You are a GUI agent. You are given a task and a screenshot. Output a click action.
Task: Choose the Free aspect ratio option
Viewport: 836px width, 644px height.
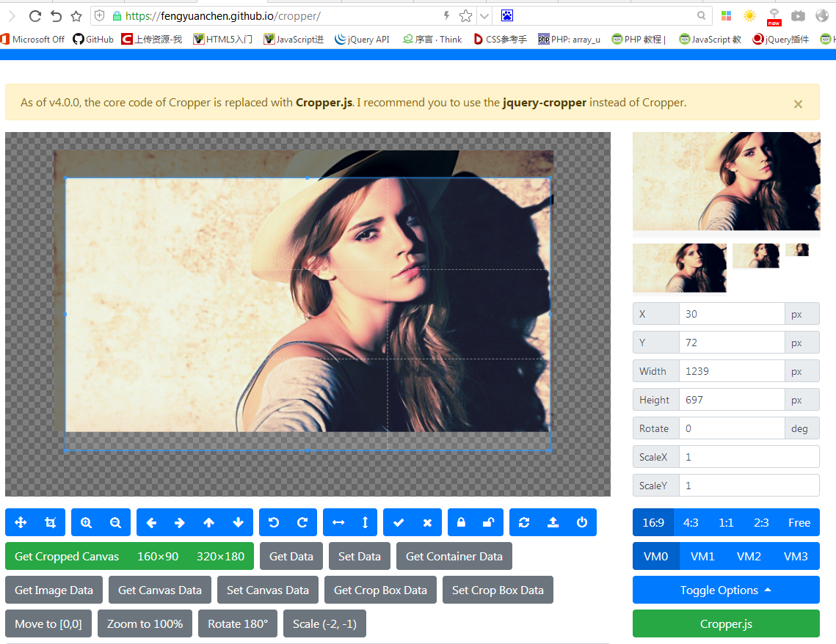pos(799,522)
